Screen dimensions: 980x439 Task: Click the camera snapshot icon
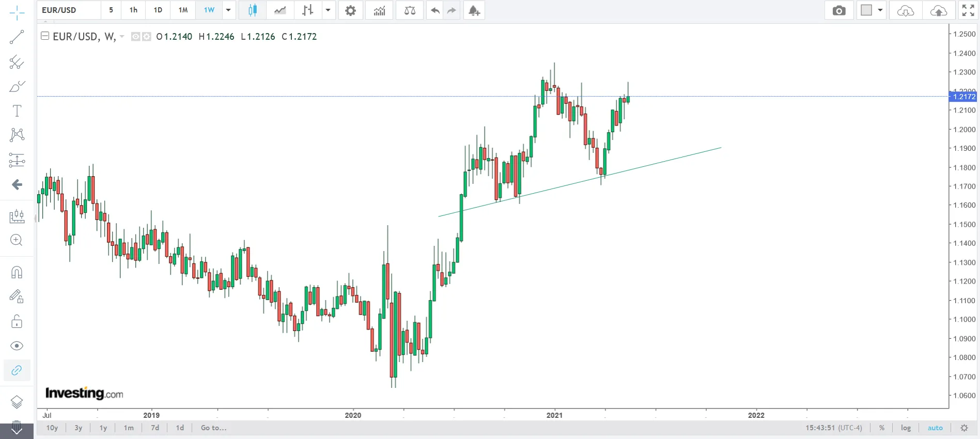pos(839,10)
